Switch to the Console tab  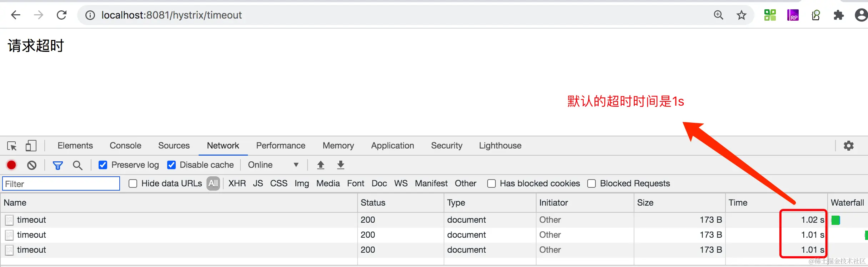tap(125, 146)
